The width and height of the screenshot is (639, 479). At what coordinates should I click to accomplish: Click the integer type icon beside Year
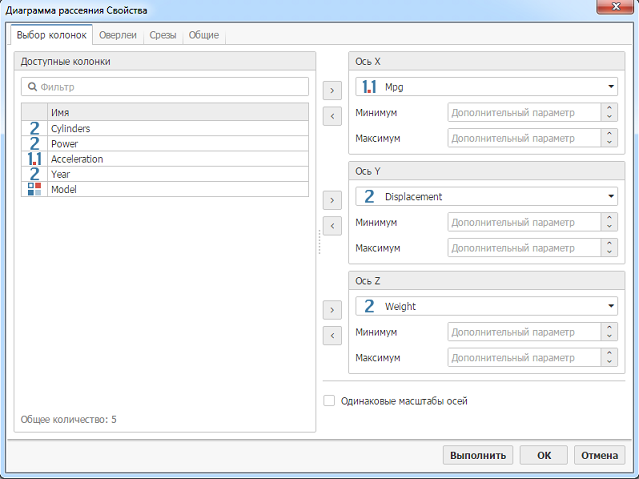[34, 174]
